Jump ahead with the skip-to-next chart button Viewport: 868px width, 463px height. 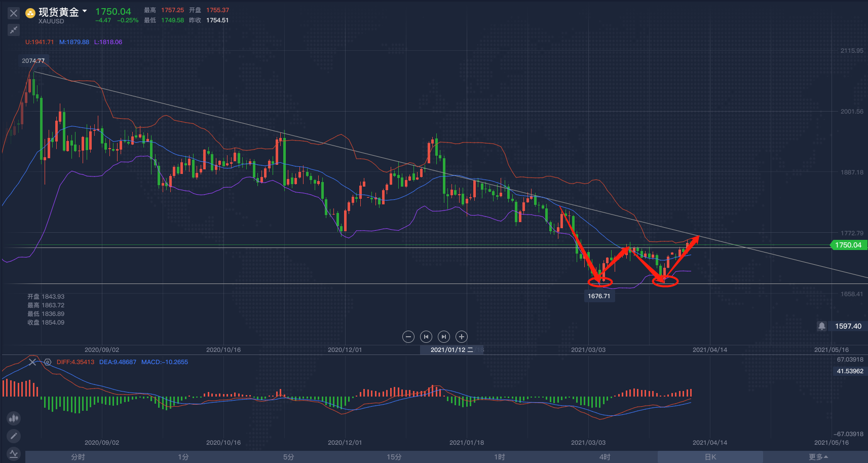click(444, 337)
